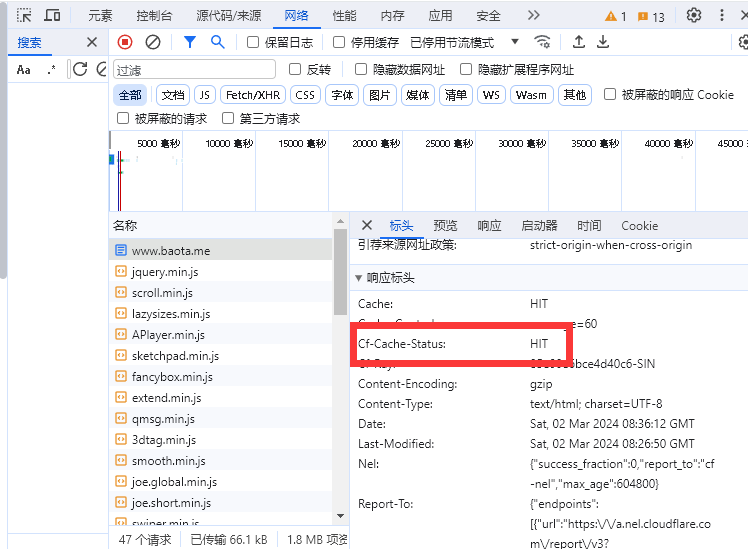Screen dimensions: 748x549
Task: Select the inspect element picker icon
Action: [x=25, y=16]
